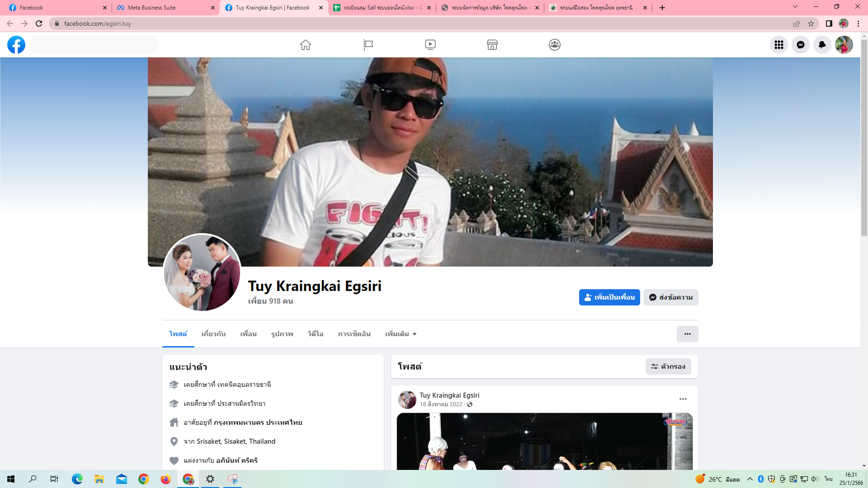Open the Facebook menu grid icon
This screenshot has width=868, height=488.
(778, 45)
